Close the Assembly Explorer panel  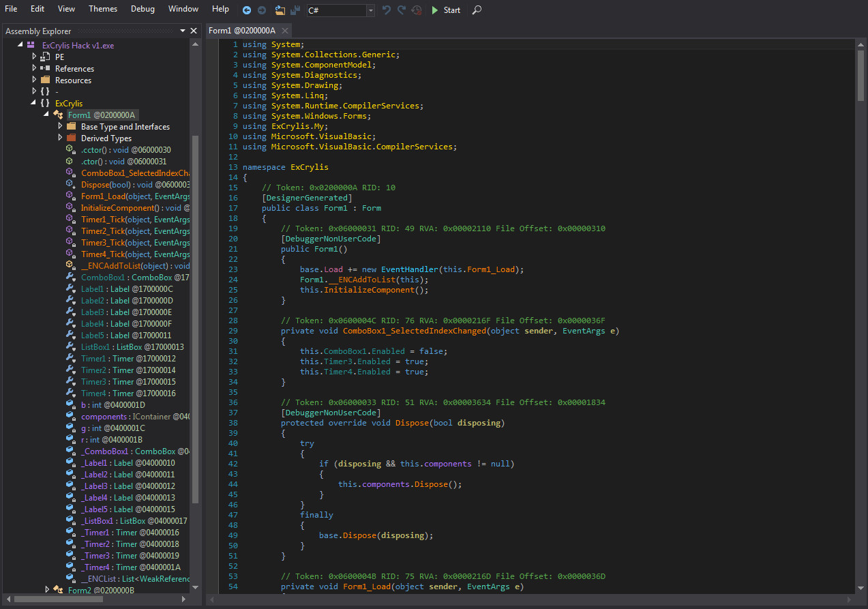coord(194,31)
